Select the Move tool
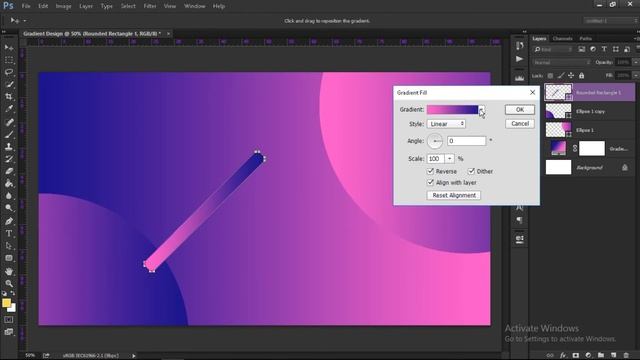 click(9, 47)
